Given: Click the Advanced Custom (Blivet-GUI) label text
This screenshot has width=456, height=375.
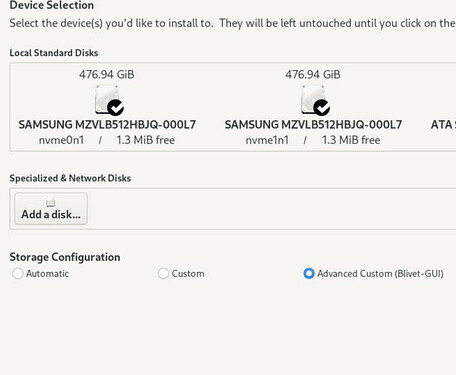Looking at the screenshot, I should (380, 274).
